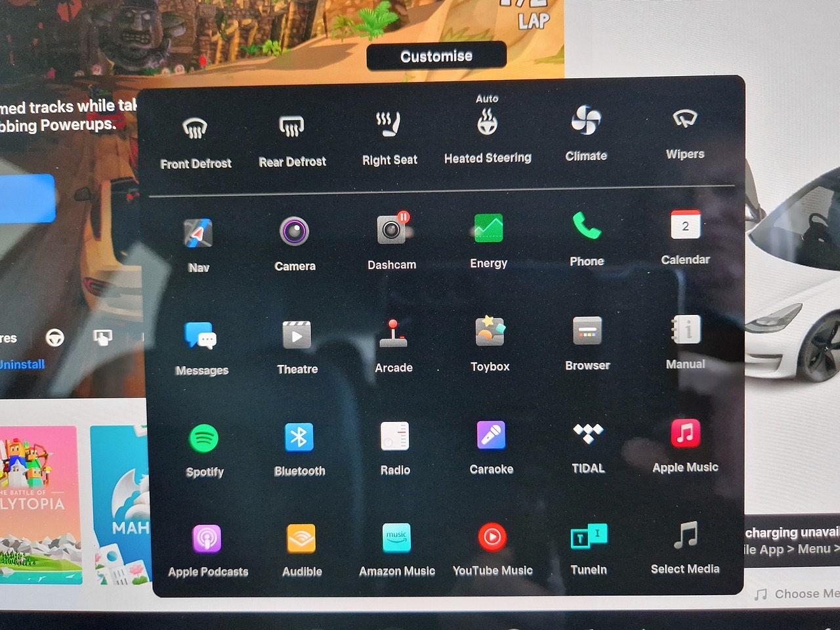Viewport: 840px width, 630px height.
Task: Launch the Theatre app
Action: tap(297, 335)
